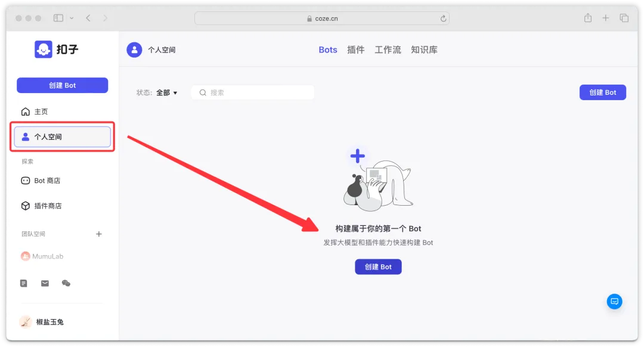Click the 探索 section label
The height and width of the screenshot is (347, 644).
[x=27, y=162]
